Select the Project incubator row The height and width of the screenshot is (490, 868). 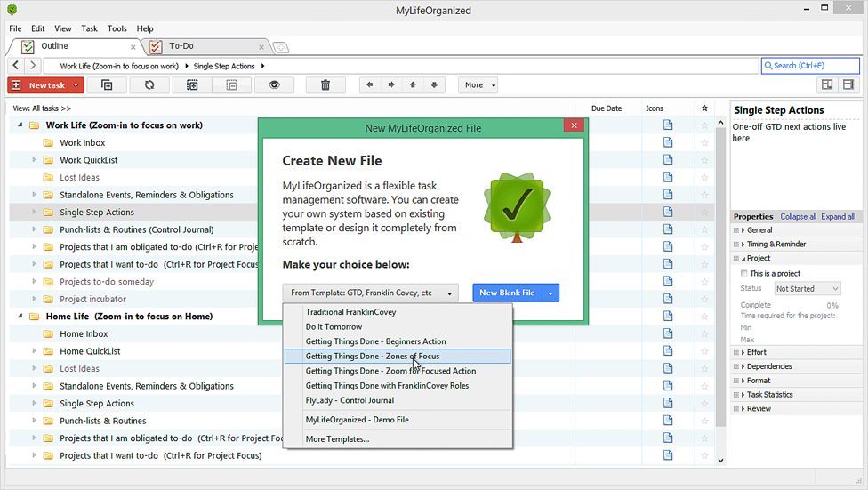(92, 299)
